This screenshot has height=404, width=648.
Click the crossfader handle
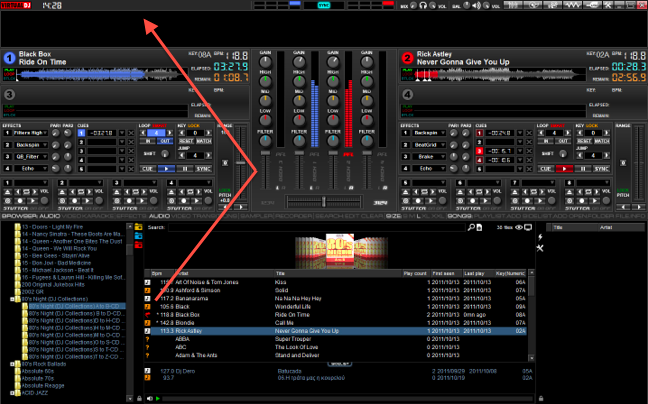(324, 202)
